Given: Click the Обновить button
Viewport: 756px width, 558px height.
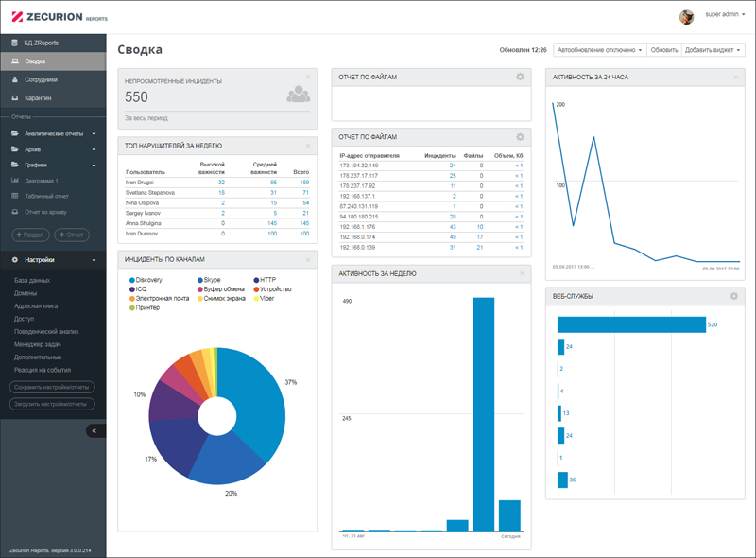Looking at the screenshot, I should pos(664,50).
